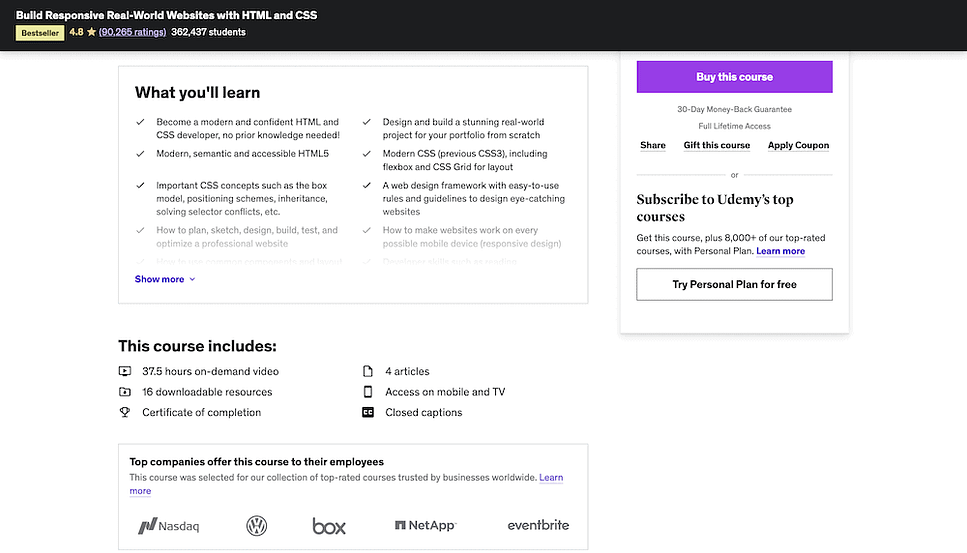The image size is (967, 553).
Task: Open the Apply Coupon option
Action: coord(798,145)
